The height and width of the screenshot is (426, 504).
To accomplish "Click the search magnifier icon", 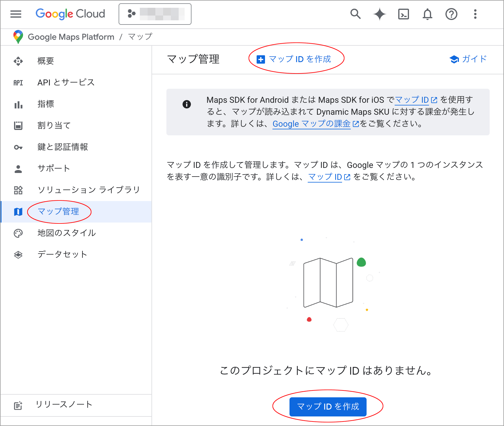I will (356, 14).
